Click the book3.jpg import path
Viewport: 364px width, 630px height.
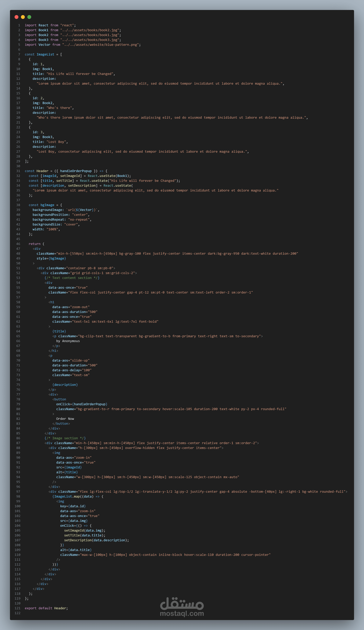pos(90,40)
